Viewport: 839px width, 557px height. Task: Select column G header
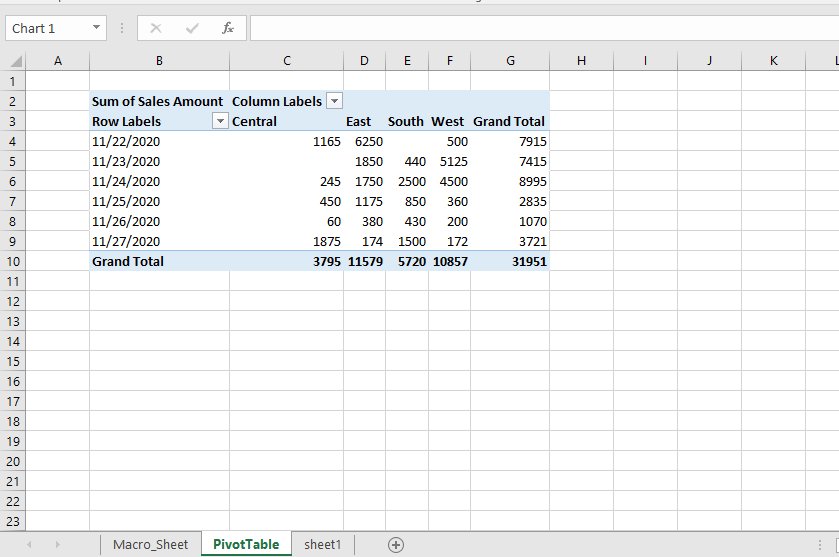(x=510, y=60)
